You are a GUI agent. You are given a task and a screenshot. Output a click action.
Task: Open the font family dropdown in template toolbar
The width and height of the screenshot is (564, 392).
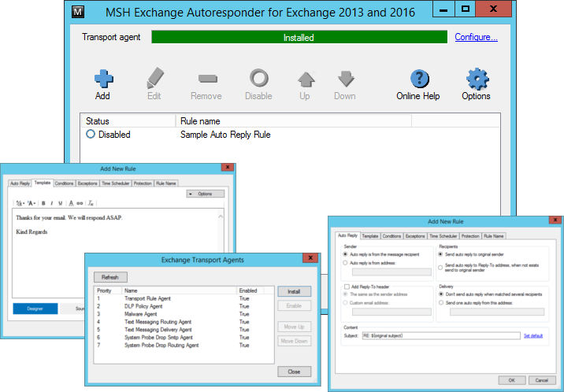point(20,203)
